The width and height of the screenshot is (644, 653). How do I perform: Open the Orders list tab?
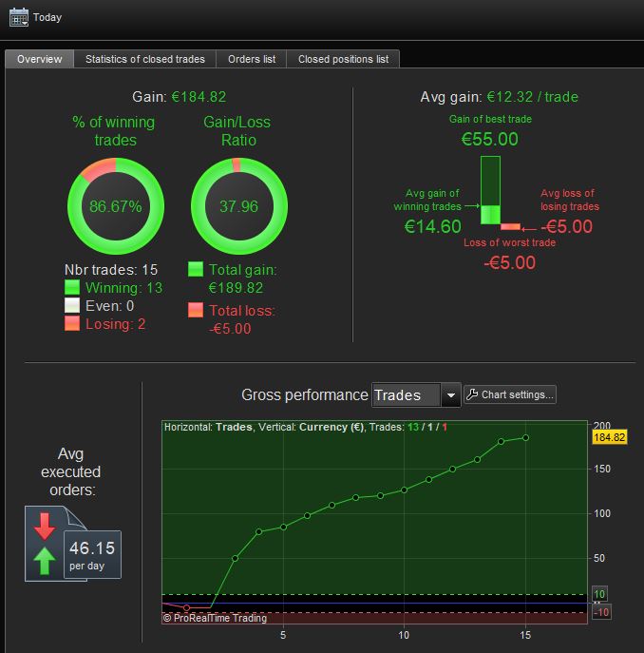click(252, 59)
